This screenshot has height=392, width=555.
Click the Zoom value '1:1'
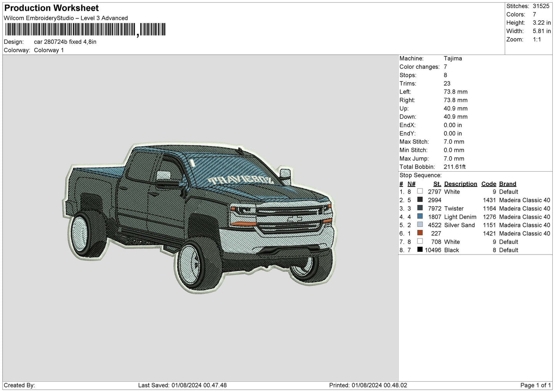point(537,40)
